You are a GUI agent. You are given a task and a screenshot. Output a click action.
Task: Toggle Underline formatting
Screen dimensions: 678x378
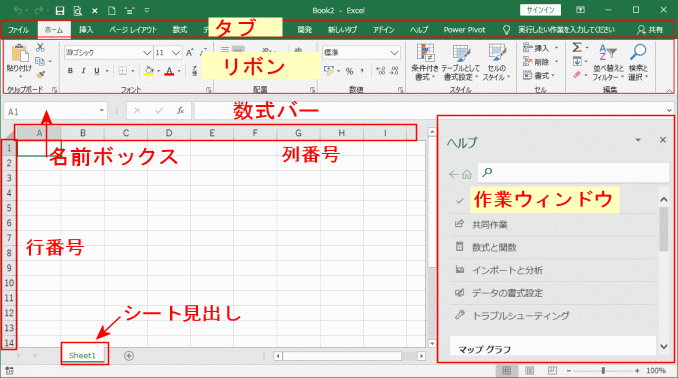(97, 70)
